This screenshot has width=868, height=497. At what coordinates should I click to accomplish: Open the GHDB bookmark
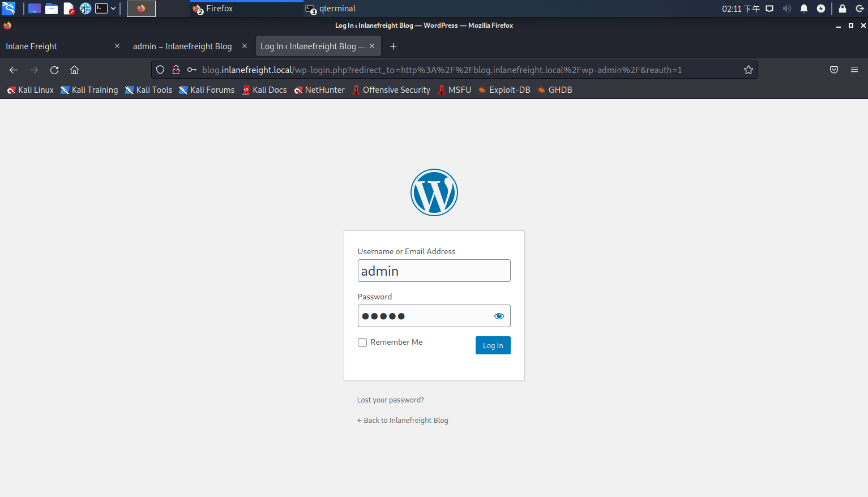click(555, 90)
